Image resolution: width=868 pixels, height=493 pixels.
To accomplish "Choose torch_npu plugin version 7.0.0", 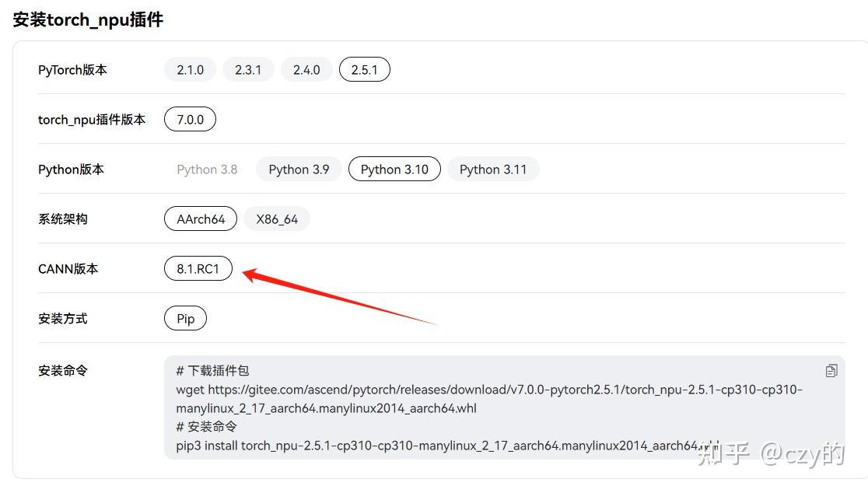I will coord(190,120).
